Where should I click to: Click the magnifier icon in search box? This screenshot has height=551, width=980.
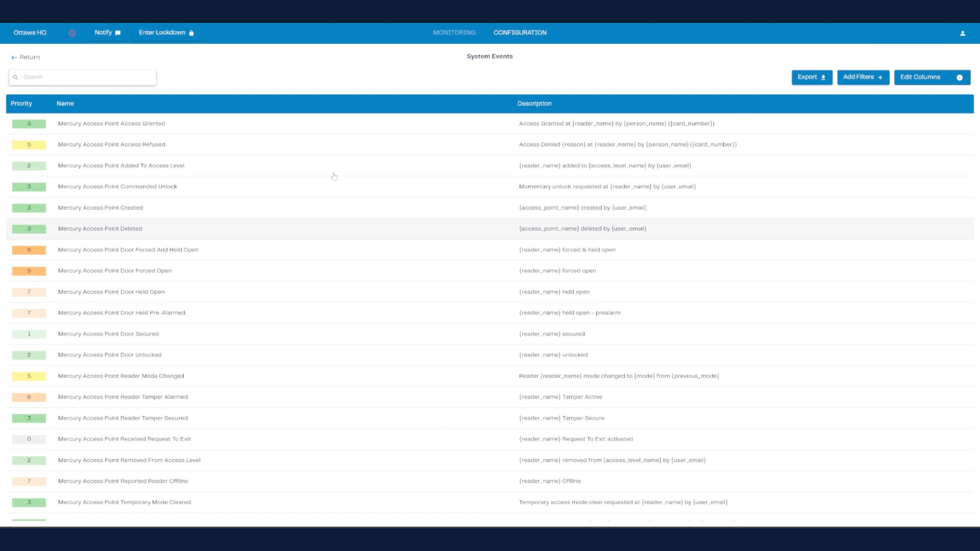(x=16, y=78)
